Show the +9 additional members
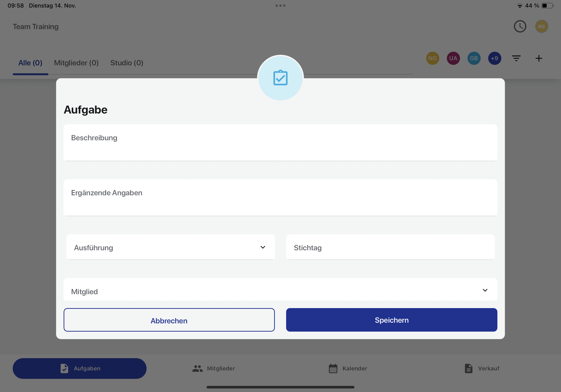The width and height of the screenshot is (561, 392). (495, 58)
